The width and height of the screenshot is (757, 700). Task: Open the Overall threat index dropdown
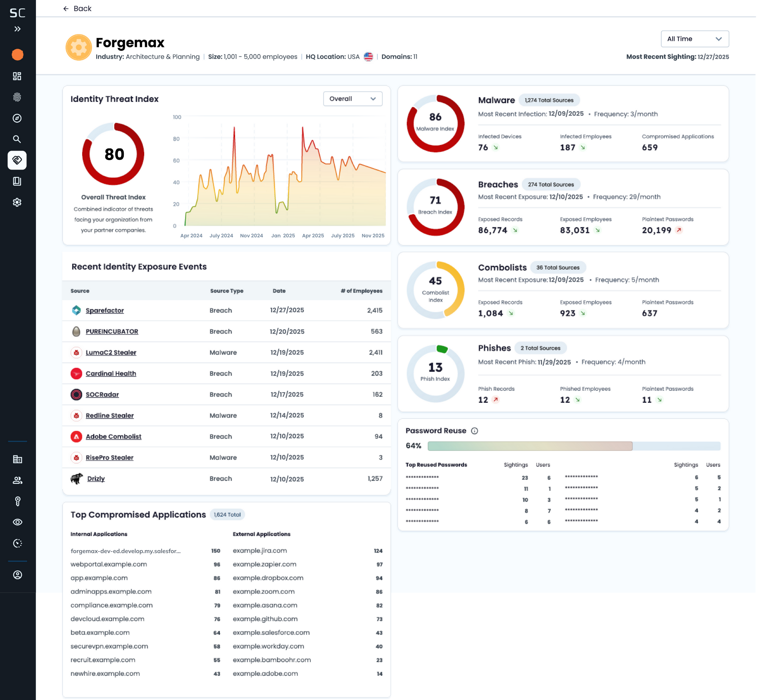(x=352, y=98)
